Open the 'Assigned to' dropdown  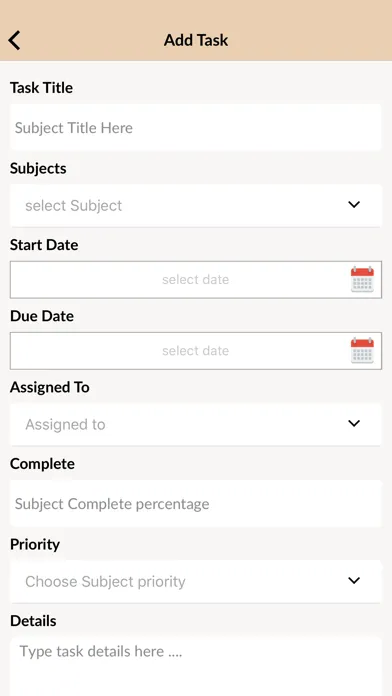tap(195, 424)
